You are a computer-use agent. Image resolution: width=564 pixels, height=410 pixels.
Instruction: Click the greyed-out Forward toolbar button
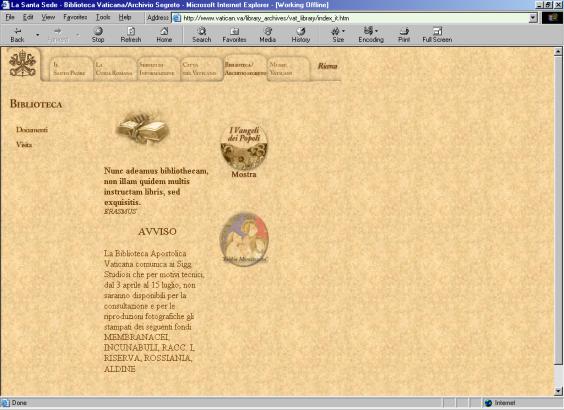(x=58, y=35)
